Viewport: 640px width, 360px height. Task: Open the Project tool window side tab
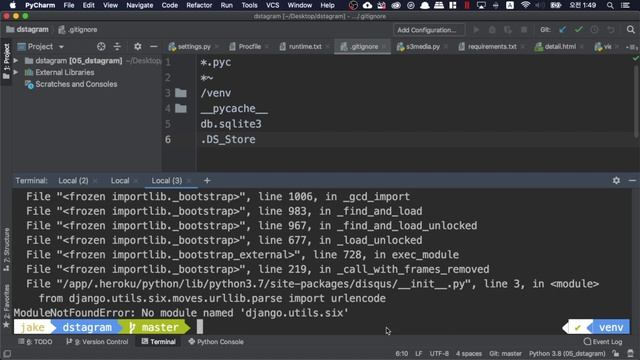[6, 62]
